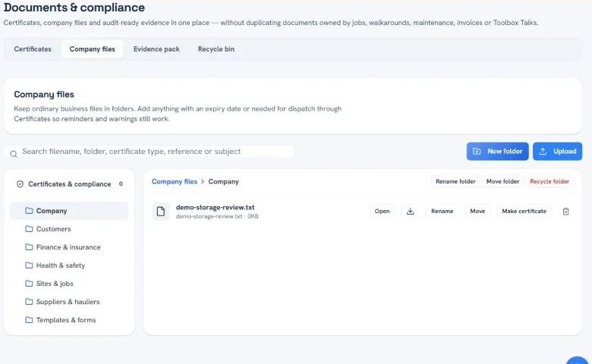Open the demo-storage-review.txt file
The image size is (592, 364).
click(x=382, y=212)
